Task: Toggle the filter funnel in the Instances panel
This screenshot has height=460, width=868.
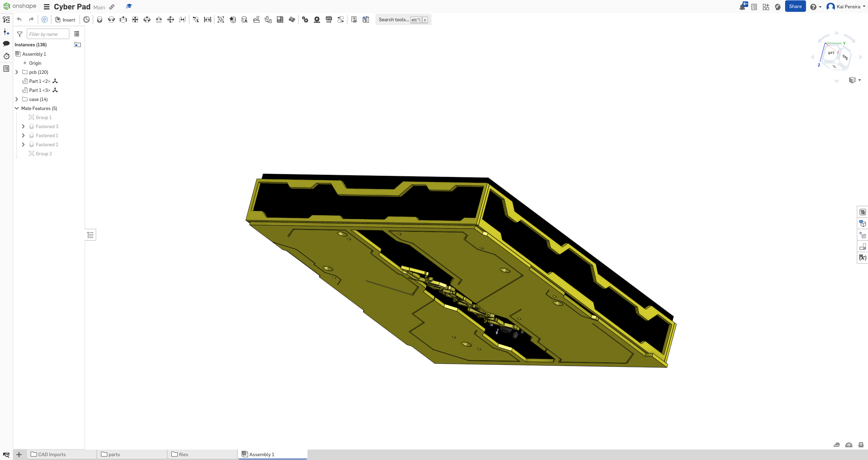Action: pyautogui.click(x=20, y=34)
